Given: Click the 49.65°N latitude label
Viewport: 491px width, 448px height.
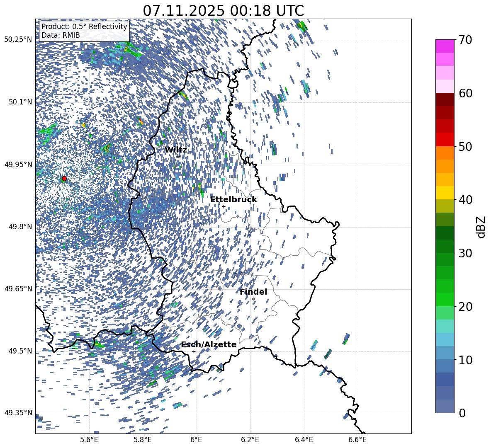Looking at the screenshot, I should pyautogui.click(x=18, y=289).
